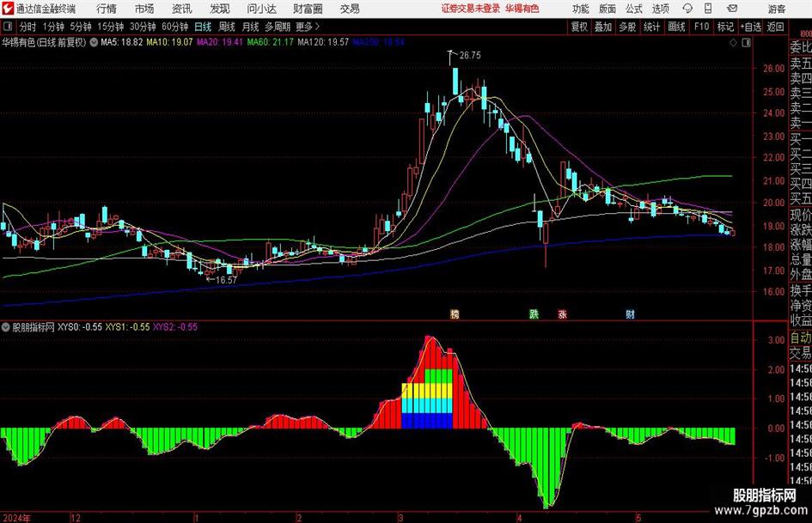Click the red 通达信 logo icon
This screenshot has width=812, height=523.
coord(8,9)
